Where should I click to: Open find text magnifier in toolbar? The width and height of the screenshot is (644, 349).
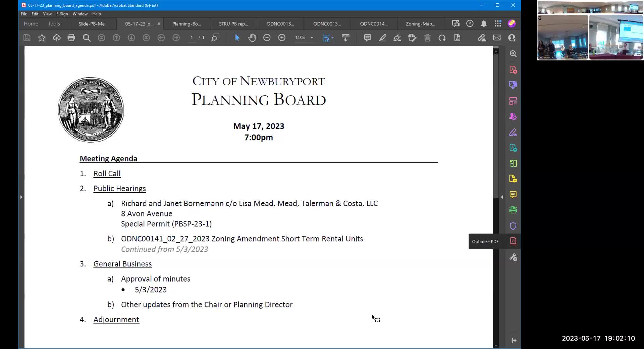click(87, 38)
